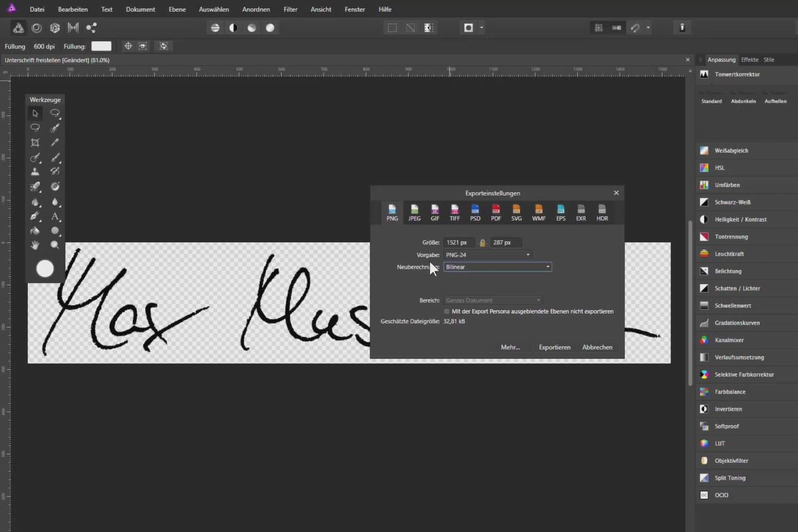Apply Auto White Balance from the toolbar

[x=270, y=28]
